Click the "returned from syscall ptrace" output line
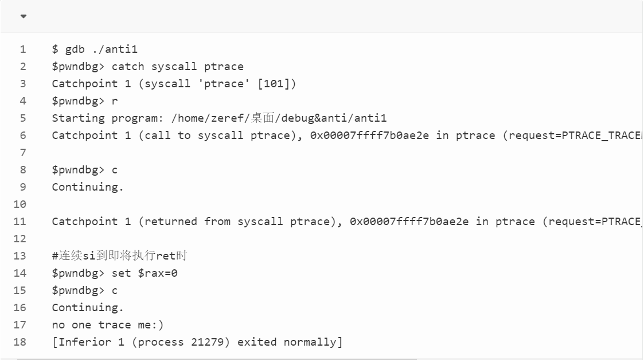 point(344,222)
